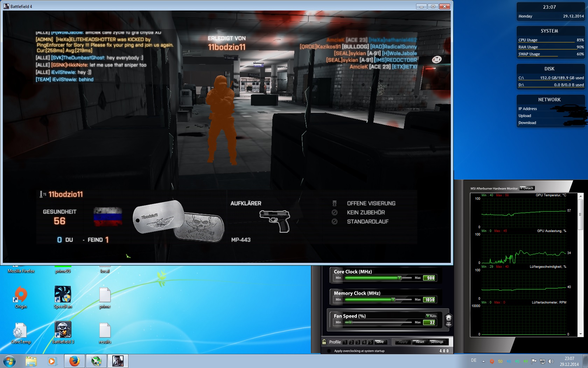The width and height of the screenshot is (588, 368).
Task: Open the Origin desktop shortcut
Action: (x=21, y=297)
